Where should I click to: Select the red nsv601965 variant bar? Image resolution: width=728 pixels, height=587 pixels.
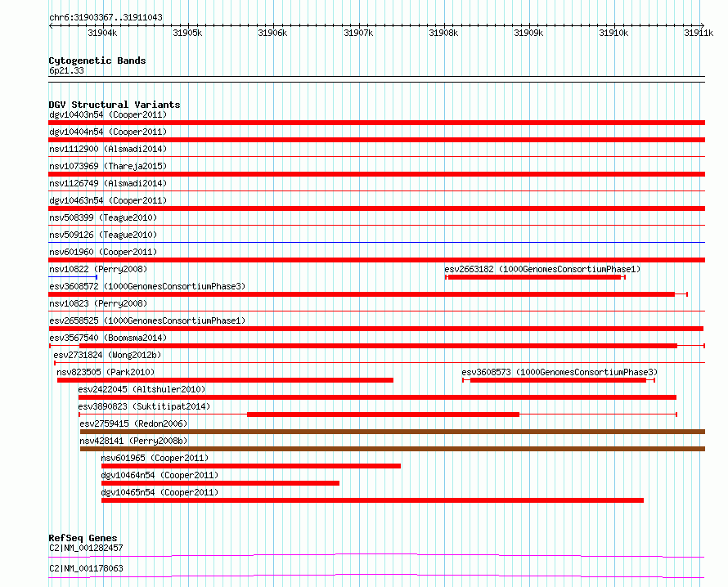(x=251, y=466)
